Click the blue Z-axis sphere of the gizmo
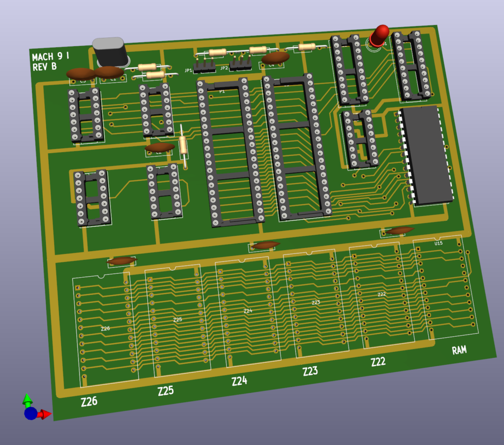The image size is (504, 445). [31, 413]
